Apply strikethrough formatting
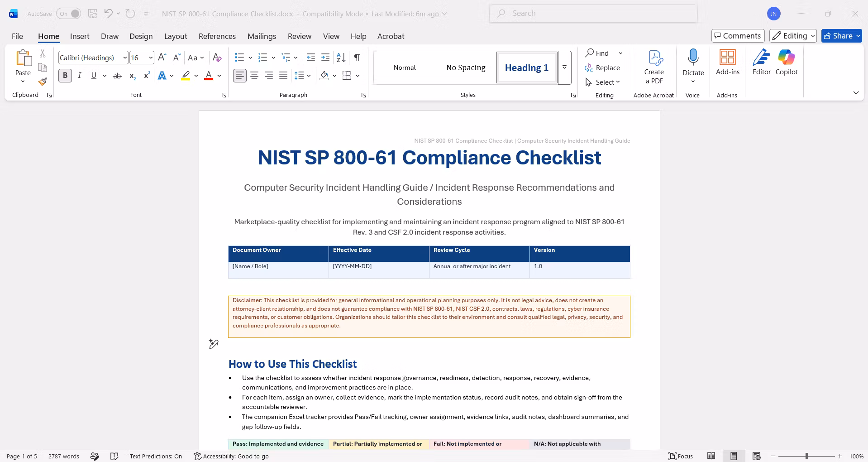This screenshot has height=462, width=868. [x=117, y=76]
